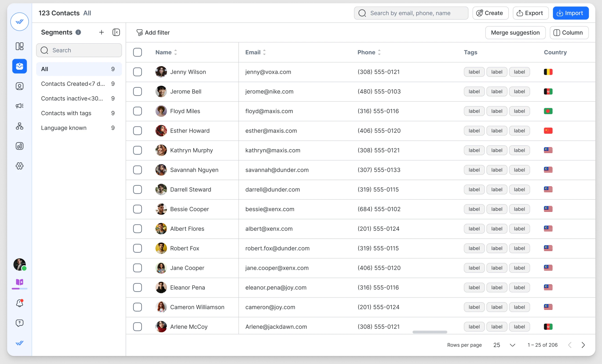
Task: Open Albert Flores's contact name
Action: pyautogui.click(x=187, y=229)
